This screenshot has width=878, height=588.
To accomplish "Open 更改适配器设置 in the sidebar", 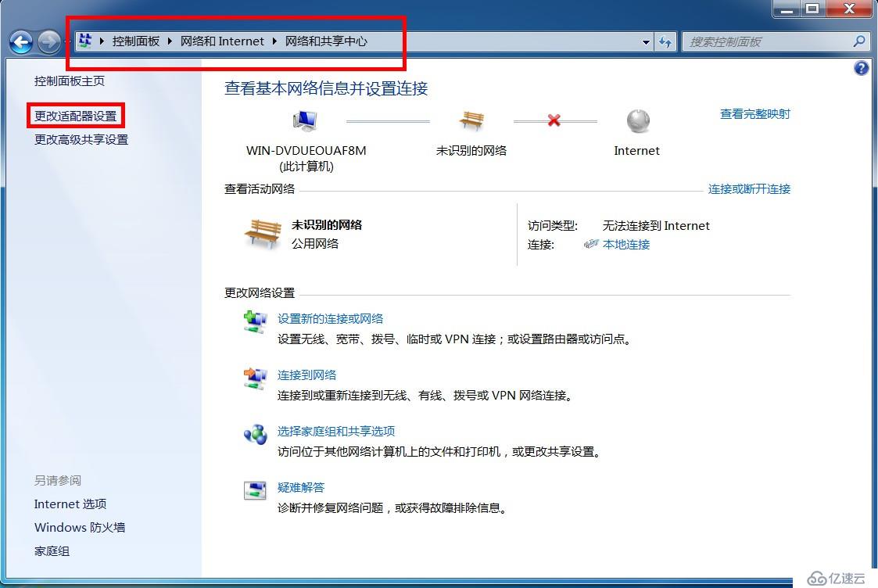I will pos(76,116).
